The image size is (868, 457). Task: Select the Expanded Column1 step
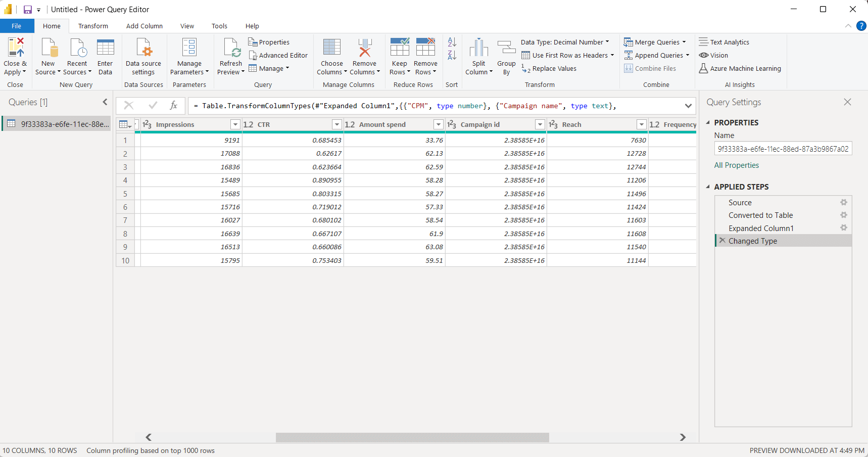click(x=761, y=228)
